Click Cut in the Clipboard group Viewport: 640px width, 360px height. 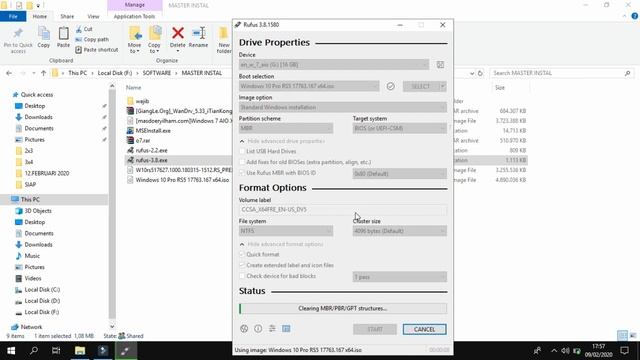(x=84, y=29)
